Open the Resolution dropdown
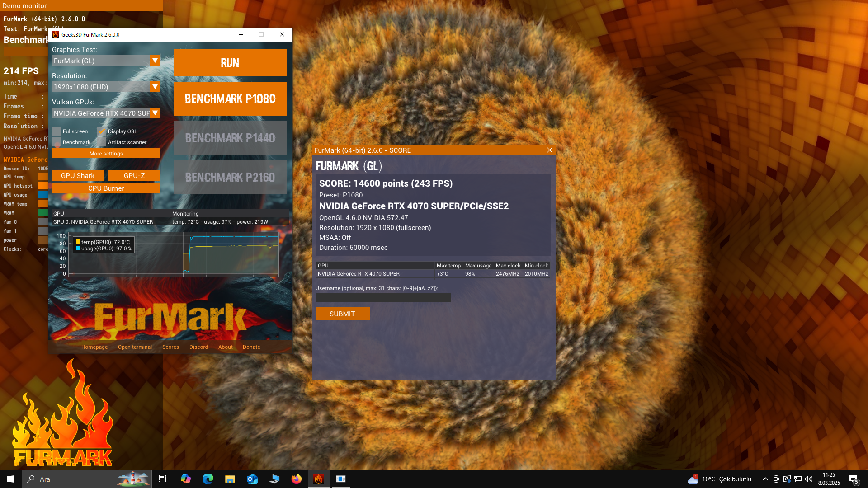Screen dimensions: 868x488 point(155,87)
